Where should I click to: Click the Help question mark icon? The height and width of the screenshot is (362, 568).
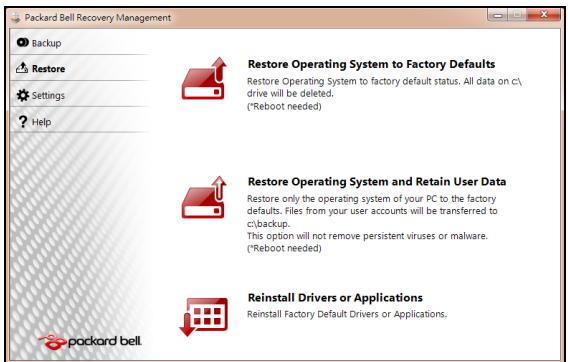tap(22, 121)
